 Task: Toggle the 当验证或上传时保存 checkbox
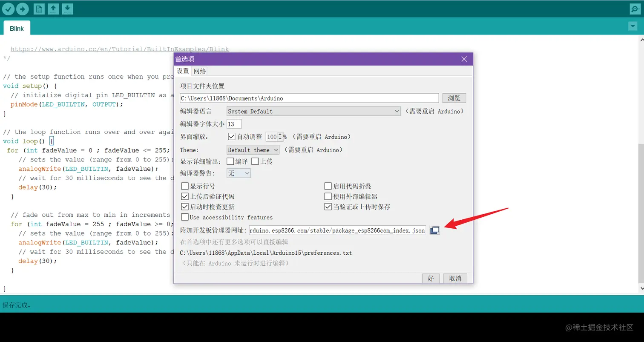[x=328, y=207]
